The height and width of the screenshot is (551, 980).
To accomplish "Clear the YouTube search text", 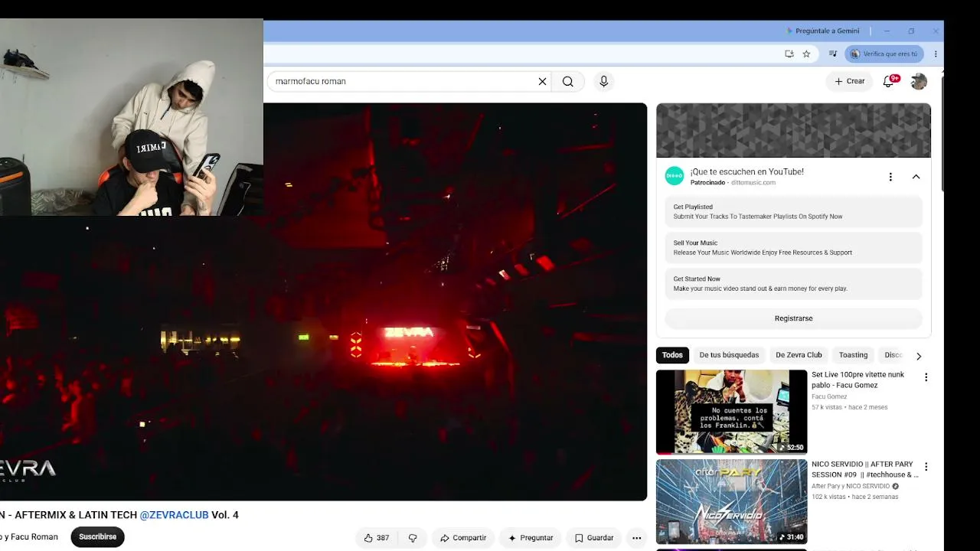I will tap(542, 81).
